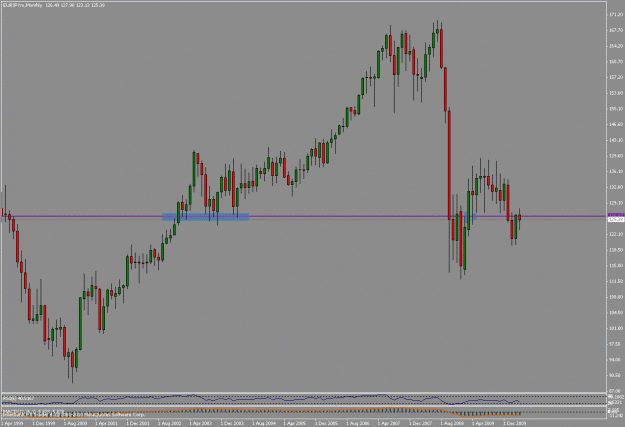Screen dimensions: 625x427
Task: Click the 143.10 price scale label
Action: point(616,140)
